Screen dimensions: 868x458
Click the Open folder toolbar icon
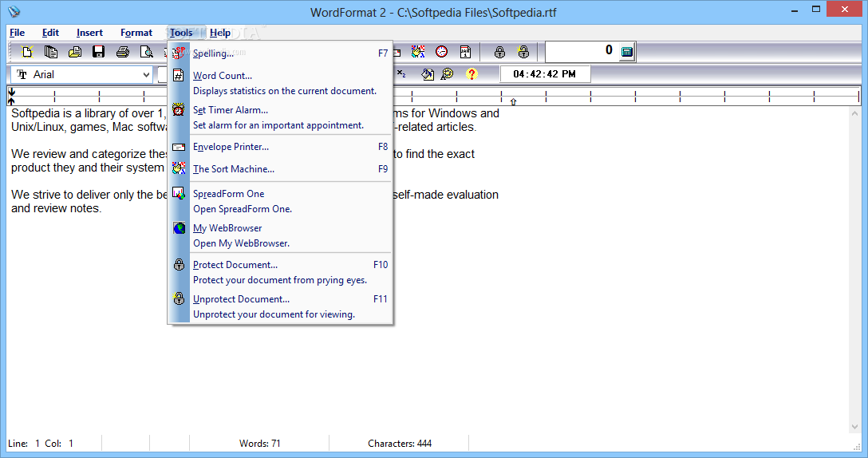(75, 52)
